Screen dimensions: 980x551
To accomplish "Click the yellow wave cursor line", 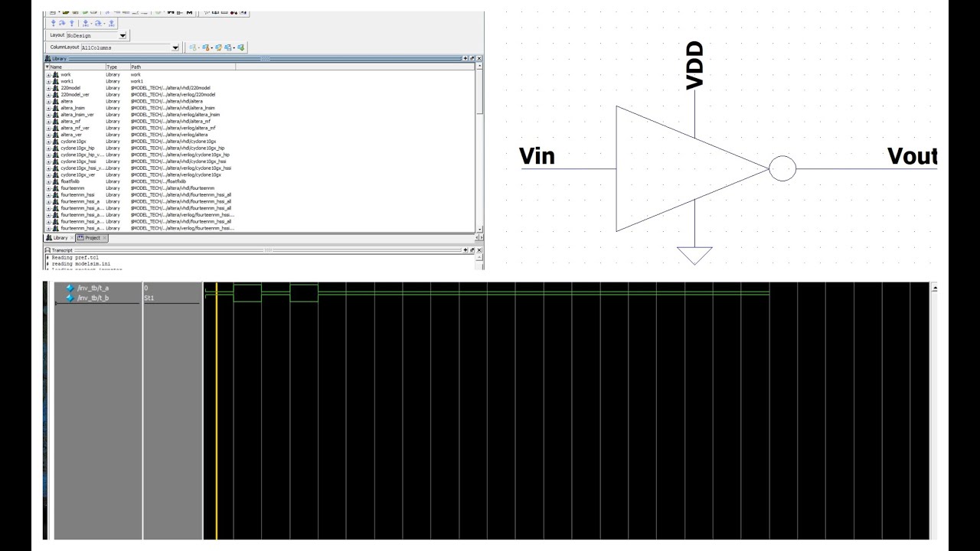I will 217,411.
